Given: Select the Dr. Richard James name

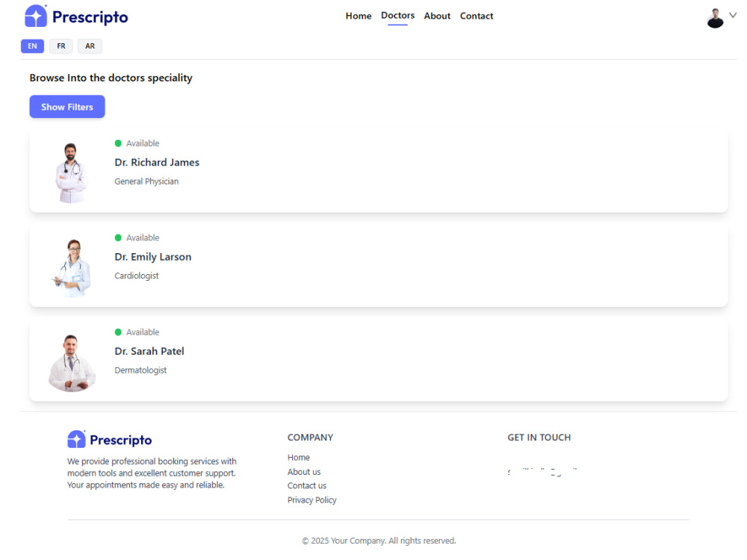Looking at the screenshot, I should pyautogui.click(x=157, y=162).
